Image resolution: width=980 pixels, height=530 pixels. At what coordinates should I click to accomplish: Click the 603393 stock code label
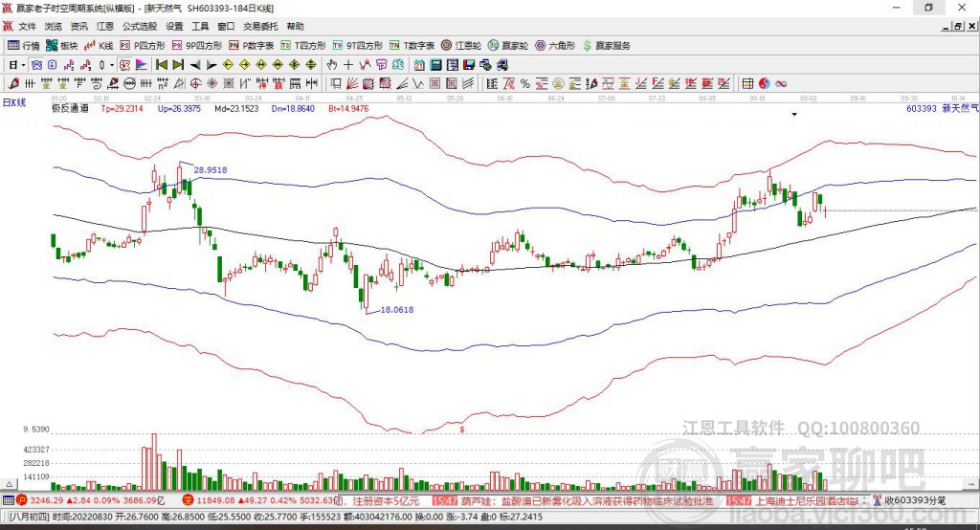pos(922,109)
